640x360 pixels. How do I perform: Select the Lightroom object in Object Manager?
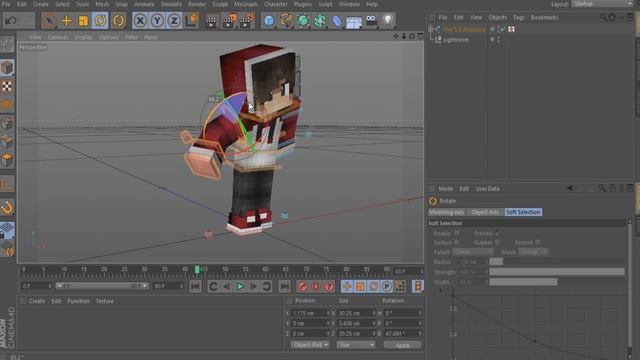coord(456,40)
